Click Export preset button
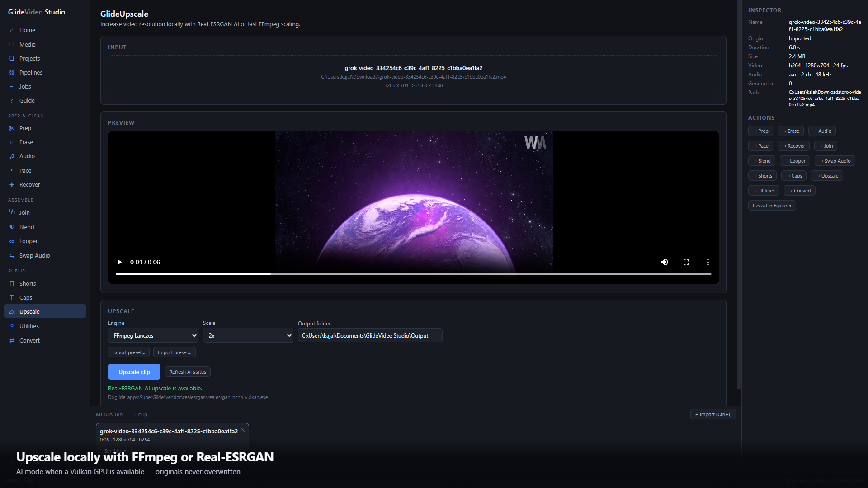Screen dimensions: 868x488 129,352
